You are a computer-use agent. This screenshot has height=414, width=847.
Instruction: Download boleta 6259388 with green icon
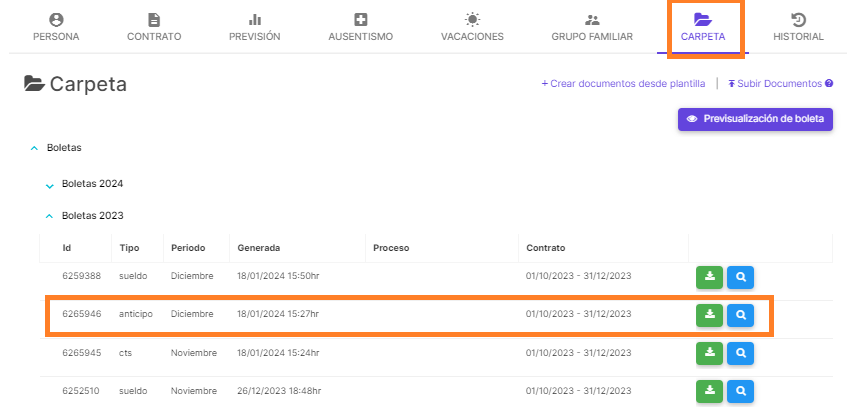pyautogui.click(x=709, y=277)
